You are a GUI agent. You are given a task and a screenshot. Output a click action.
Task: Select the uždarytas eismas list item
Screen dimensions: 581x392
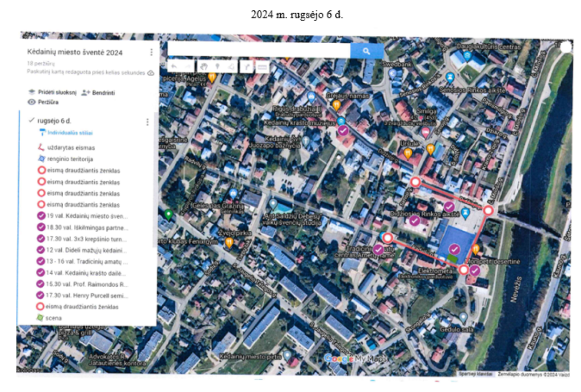[x=67, y=147]
